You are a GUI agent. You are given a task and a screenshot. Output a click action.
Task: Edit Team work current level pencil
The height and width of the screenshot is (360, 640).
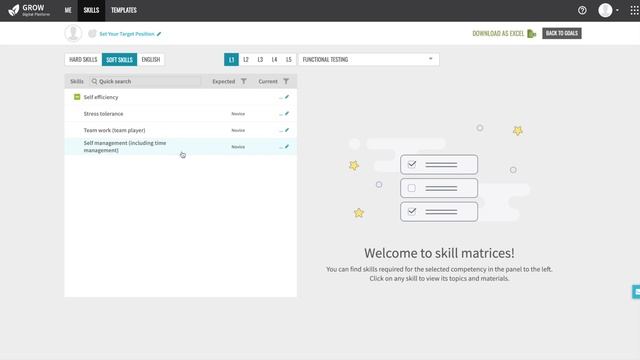(287, 130)
